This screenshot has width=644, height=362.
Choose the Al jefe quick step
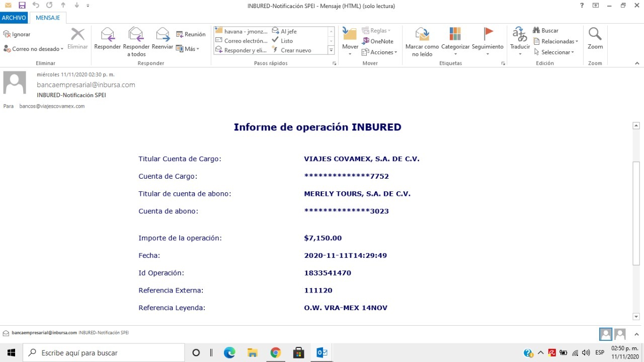pos(285,31)
